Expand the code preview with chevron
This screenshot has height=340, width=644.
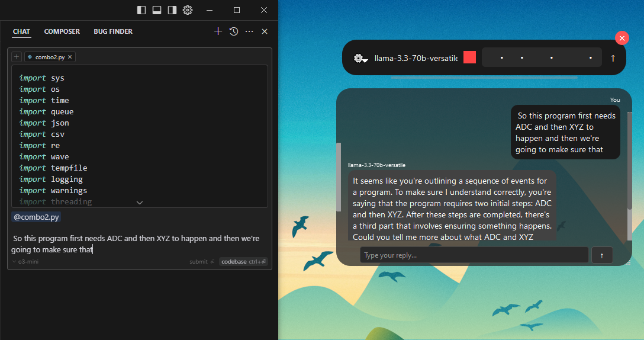tap(140, 202)
